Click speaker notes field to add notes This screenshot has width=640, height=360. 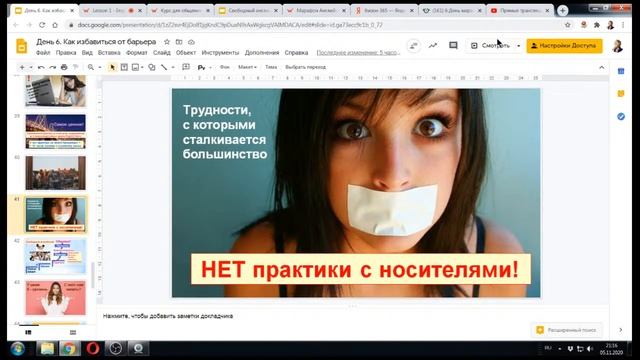(353, 316)
